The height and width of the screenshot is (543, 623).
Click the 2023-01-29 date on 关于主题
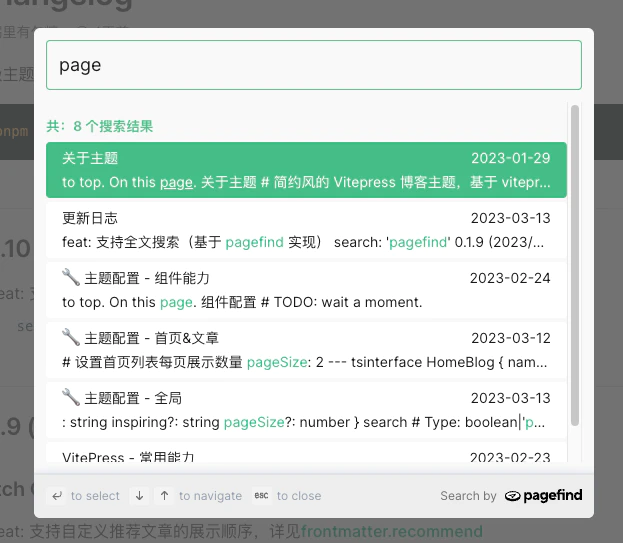click(x=510, y=158)
